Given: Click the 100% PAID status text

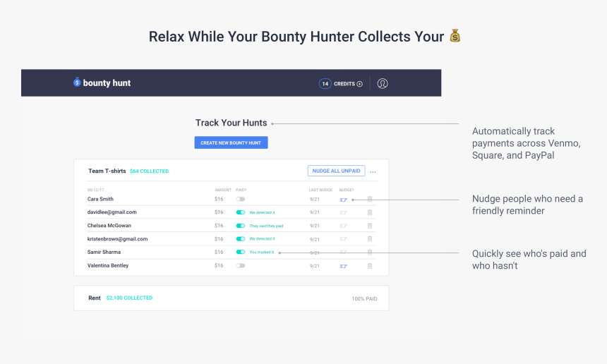Looking at the screenshot, I should click(364, 298).
